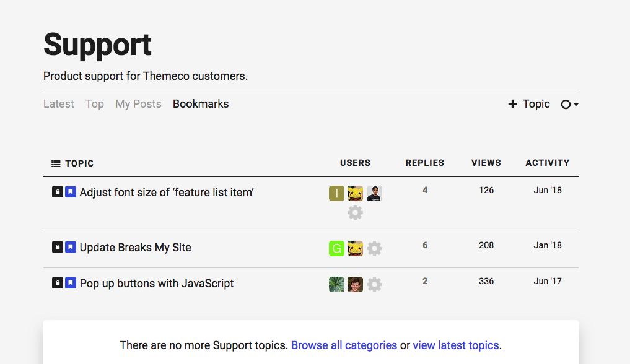Click green 'G' user avatar
This screenshot has height=364, width=630.
tap(336, 249)
